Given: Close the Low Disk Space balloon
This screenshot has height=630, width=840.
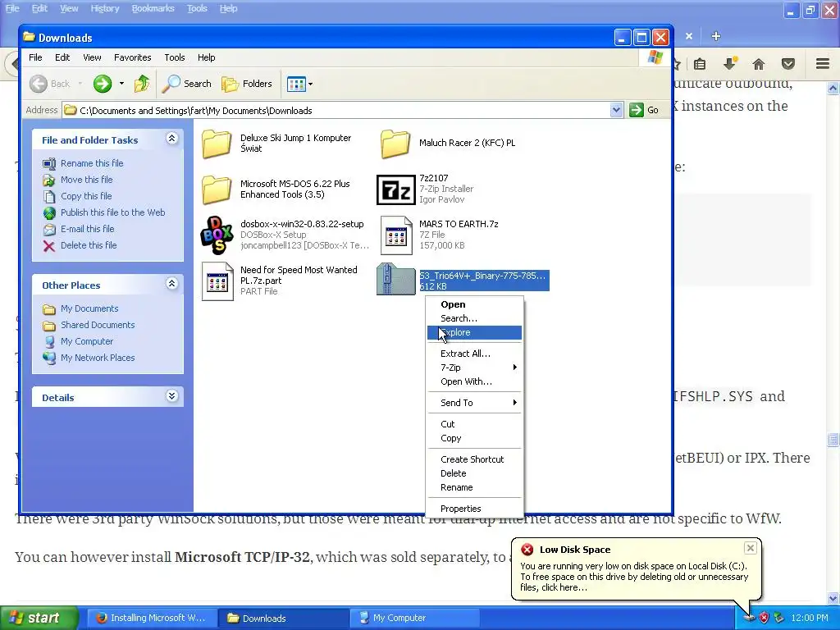Looking at the screenshot, I should tap(750, 547).
